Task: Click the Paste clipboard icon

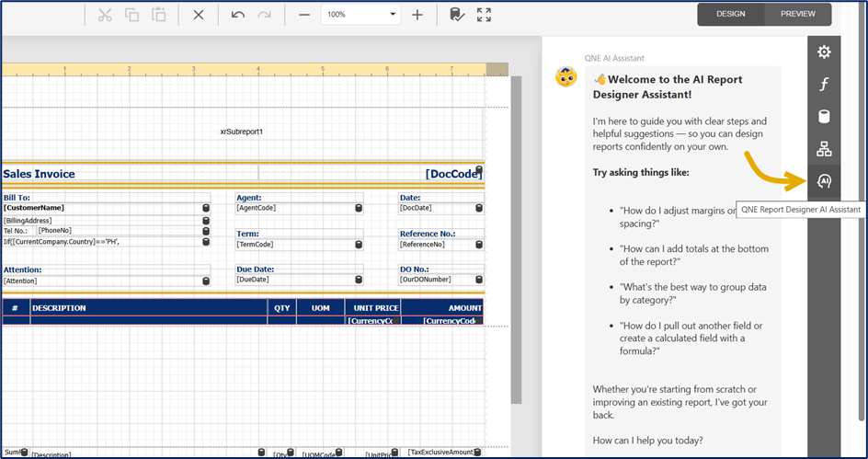Action: pos(159,15)
